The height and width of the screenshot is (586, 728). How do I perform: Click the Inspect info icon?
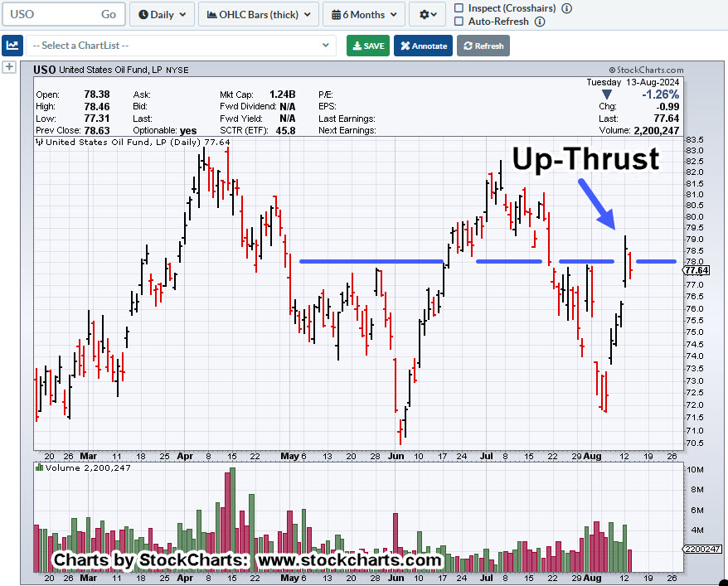(567, 8)
